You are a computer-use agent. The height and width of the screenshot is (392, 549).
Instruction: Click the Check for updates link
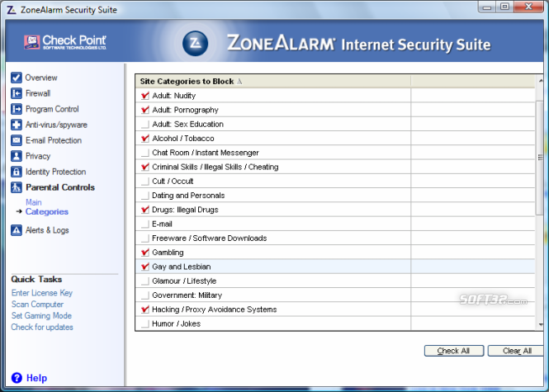tap(42, 328)
